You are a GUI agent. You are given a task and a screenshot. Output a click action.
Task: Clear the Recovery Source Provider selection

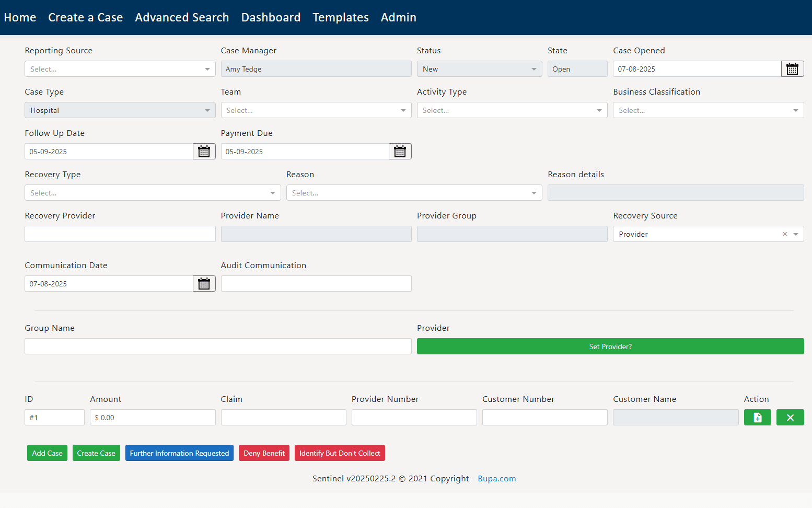[x=784, y=234]
